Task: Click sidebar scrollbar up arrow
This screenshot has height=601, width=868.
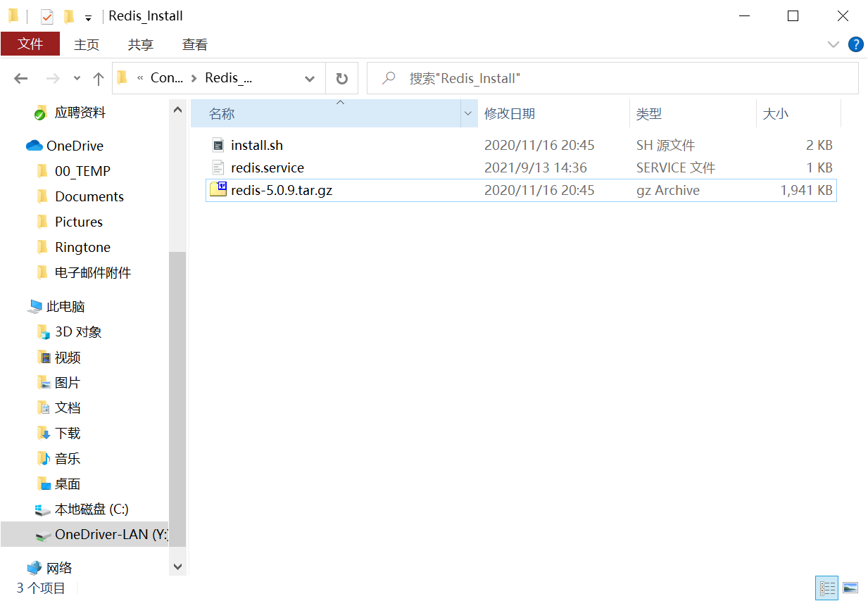Action: pyautogui.click(x=177, y=108)
